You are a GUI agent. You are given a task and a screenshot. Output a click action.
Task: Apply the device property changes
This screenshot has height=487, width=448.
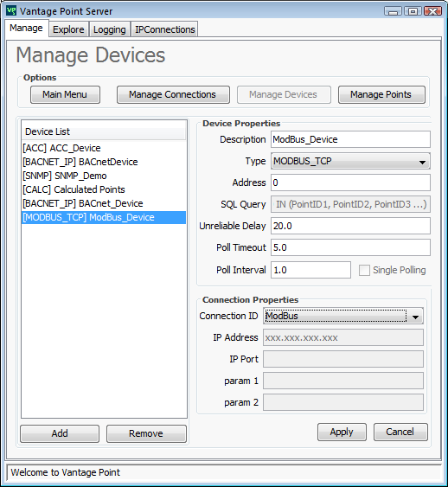coord(342,432)
